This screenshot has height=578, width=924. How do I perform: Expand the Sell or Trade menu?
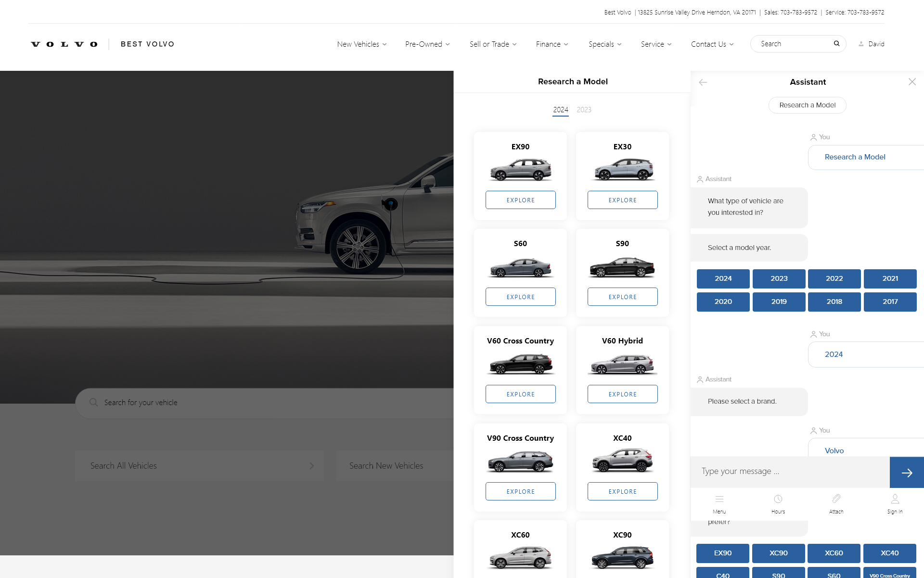click(493, 44)
